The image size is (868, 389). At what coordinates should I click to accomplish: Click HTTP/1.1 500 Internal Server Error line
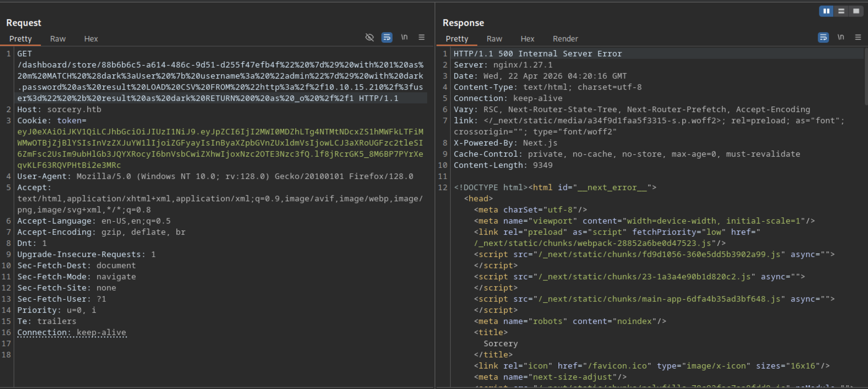pos(537,54)
